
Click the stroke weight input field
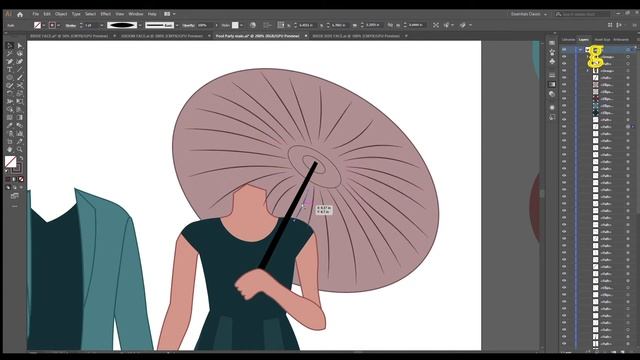pos(91,25)
